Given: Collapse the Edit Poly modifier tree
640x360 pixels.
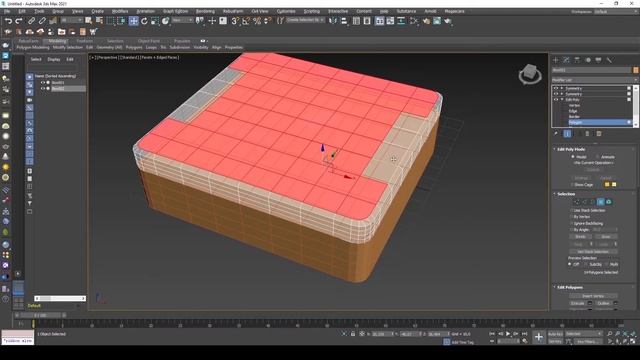Looking at the screenshot, I should tap(562, 100).
